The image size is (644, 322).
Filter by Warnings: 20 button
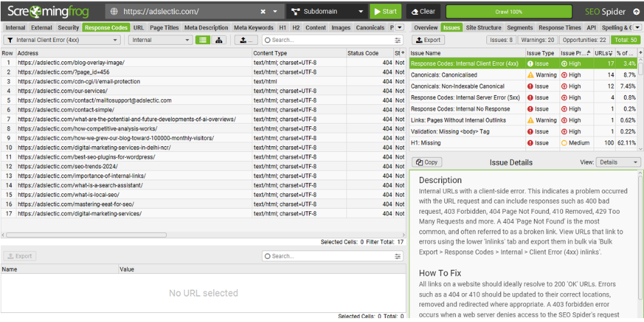[x=536, y=40]
